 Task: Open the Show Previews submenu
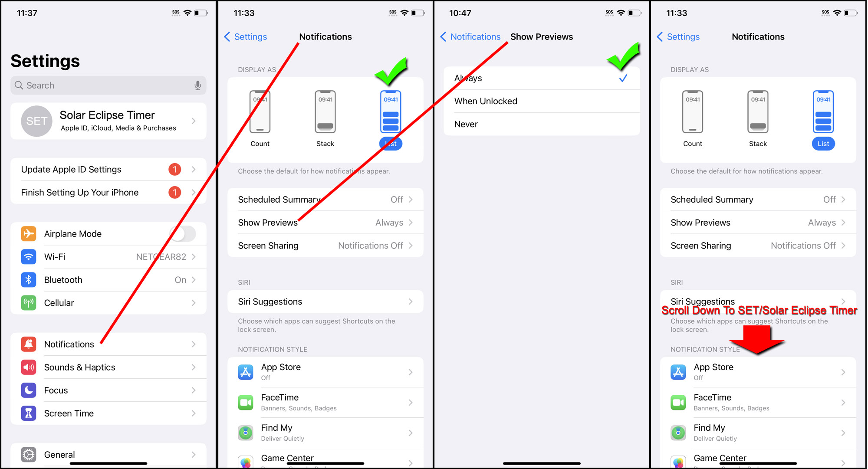click(325, 223)
